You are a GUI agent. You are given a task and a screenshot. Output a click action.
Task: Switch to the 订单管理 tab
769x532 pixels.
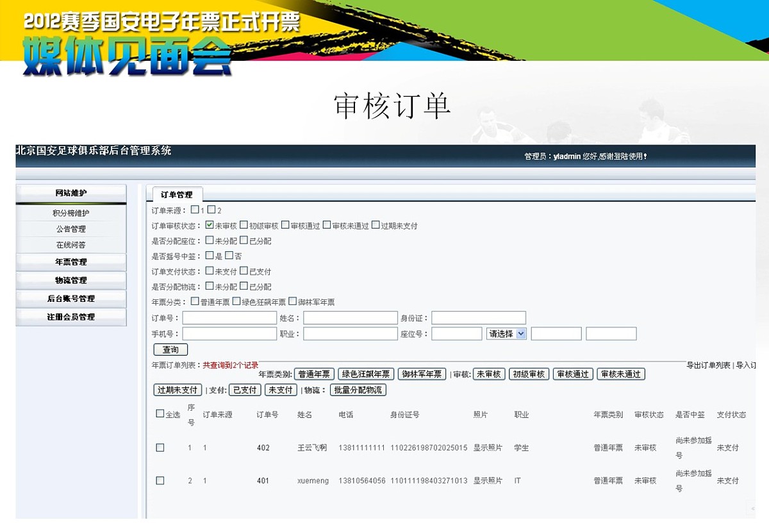tap(177, 194)
